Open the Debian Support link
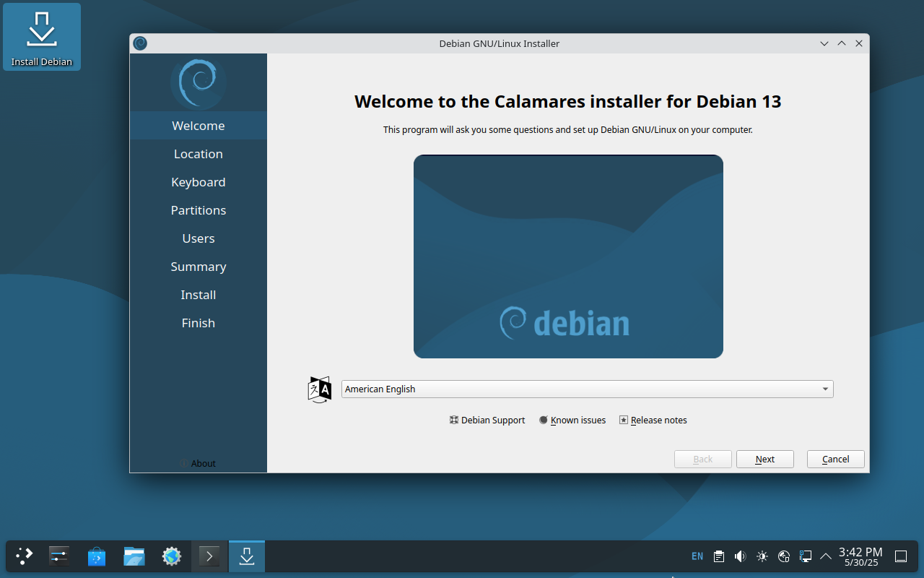 pos(487,420)
